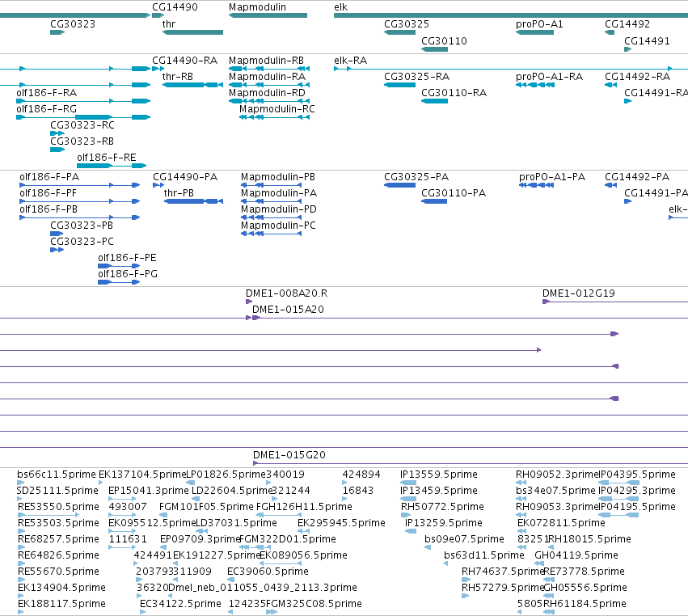Screen dimensions: 688x616
Task: Select transcript Mapmodulin-RD
Action: click(x=269, y=101)
